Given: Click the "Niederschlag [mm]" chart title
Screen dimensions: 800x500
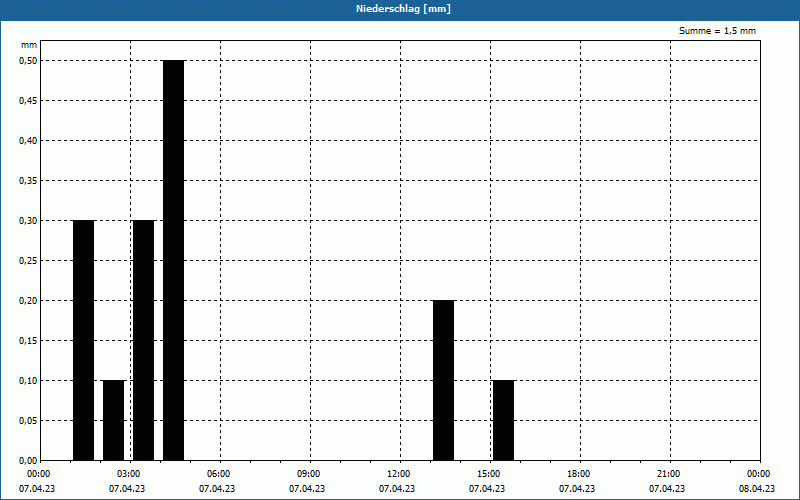Looking at the screenshot, I should click(403, 9).
